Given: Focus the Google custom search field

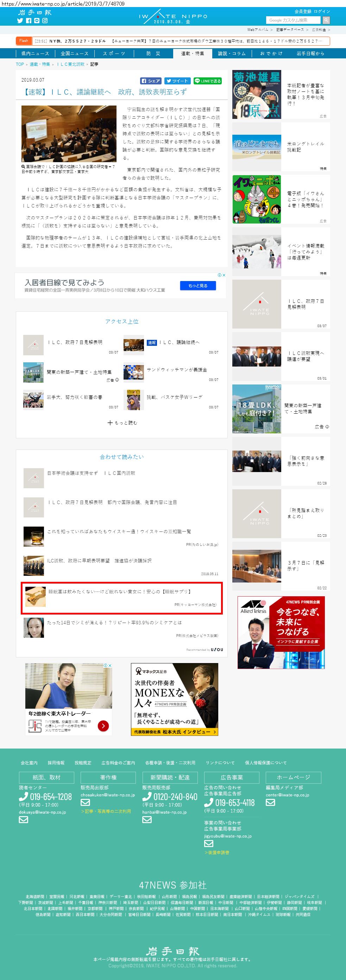Looking at the screenshot, I should tap(294, 20).
